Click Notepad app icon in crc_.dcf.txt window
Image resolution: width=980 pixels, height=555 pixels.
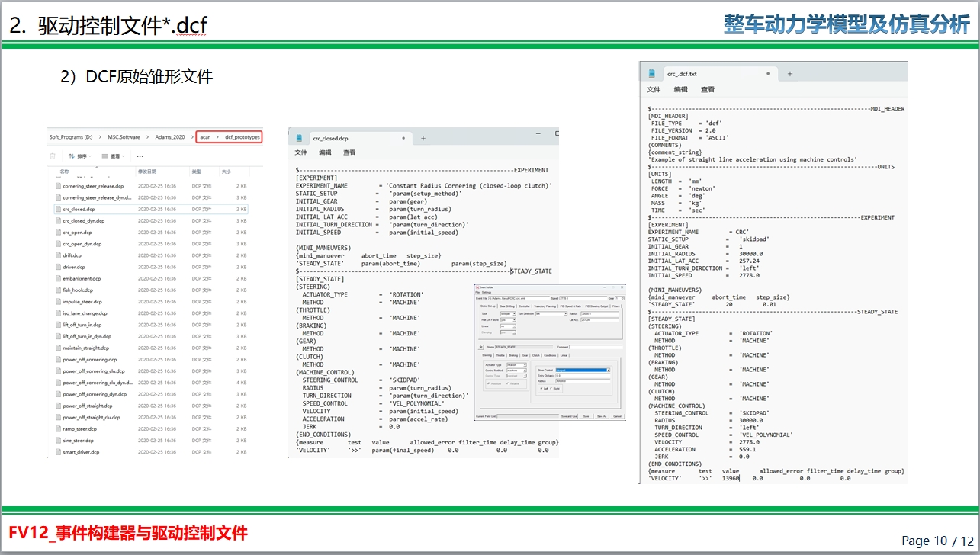click(x=652, y=74)
